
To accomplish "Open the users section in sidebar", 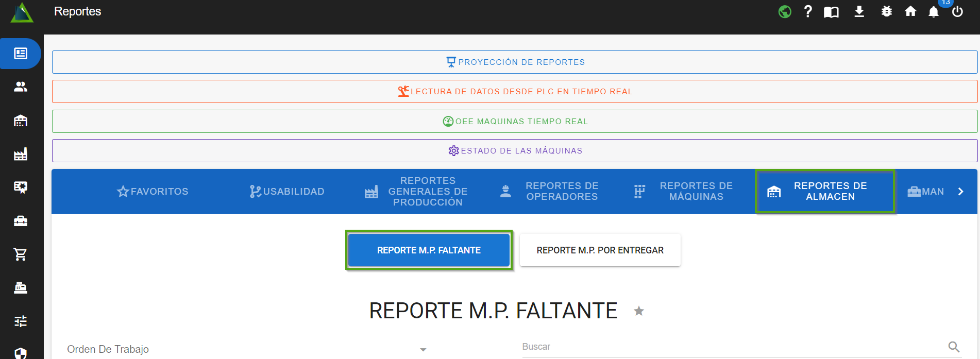I will click(21, 87).
